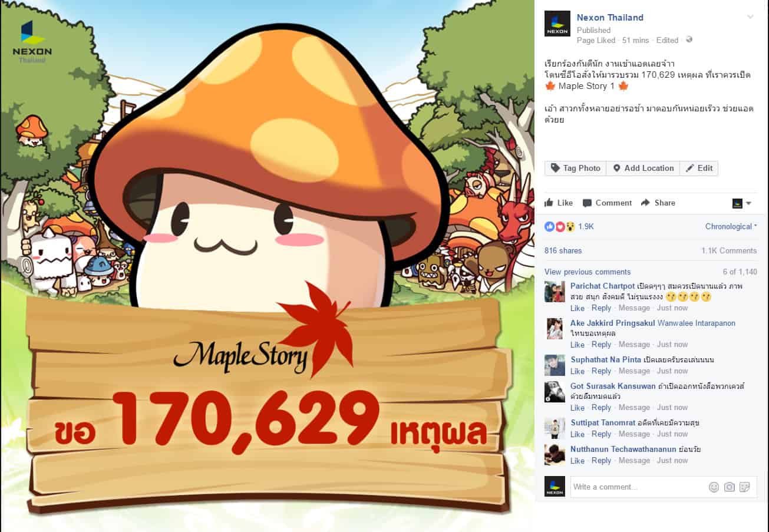Click the Share arrow icon
Screen dimensions: 769x532
click(646, 202)
